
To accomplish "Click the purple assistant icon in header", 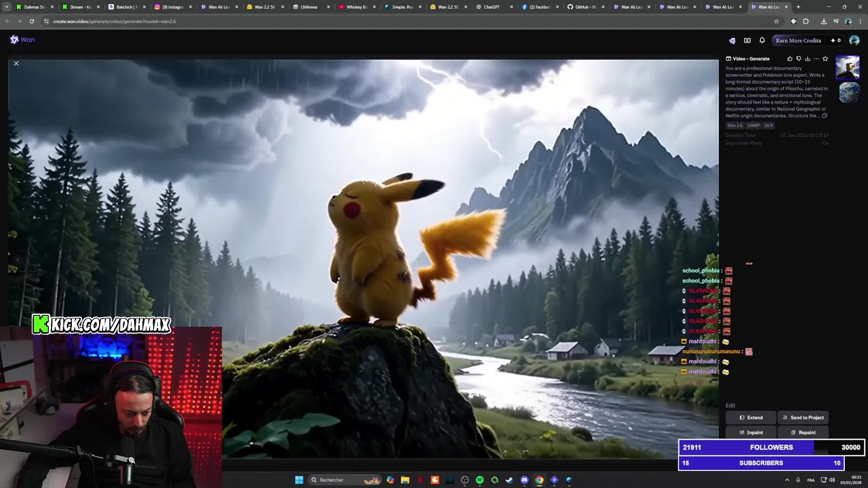I will (x=732, y=41).
